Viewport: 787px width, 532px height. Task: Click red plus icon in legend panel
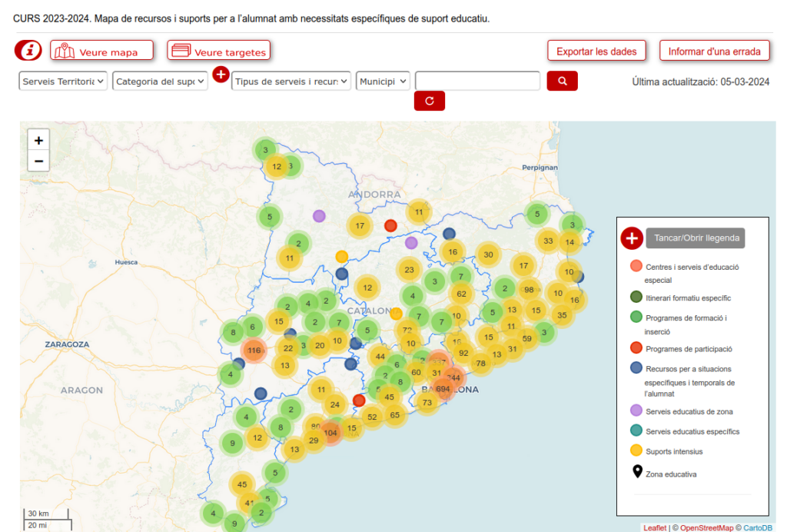[x=631, y=238]
